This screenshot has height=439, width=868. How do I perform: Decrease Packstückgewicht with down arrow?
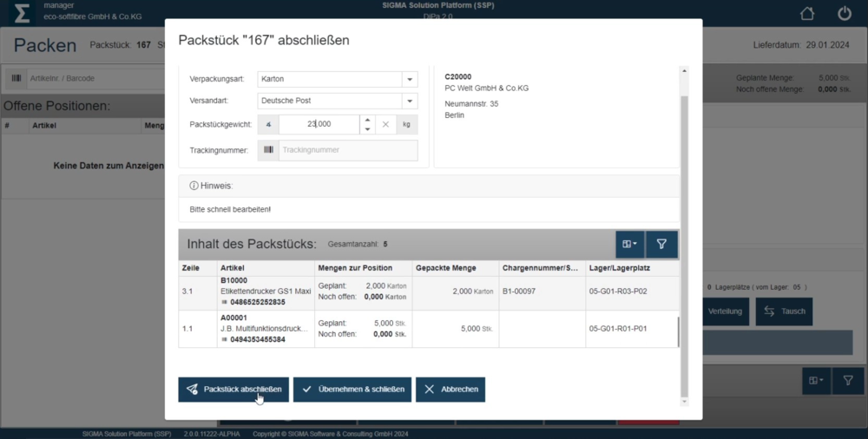[x=367, y=129]
